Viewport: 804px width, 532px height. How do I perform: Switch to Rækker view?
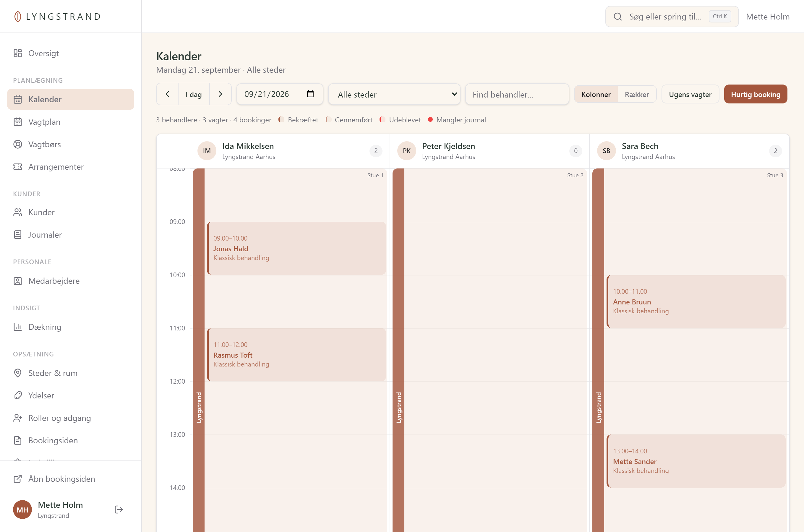(x=636, y=94)
